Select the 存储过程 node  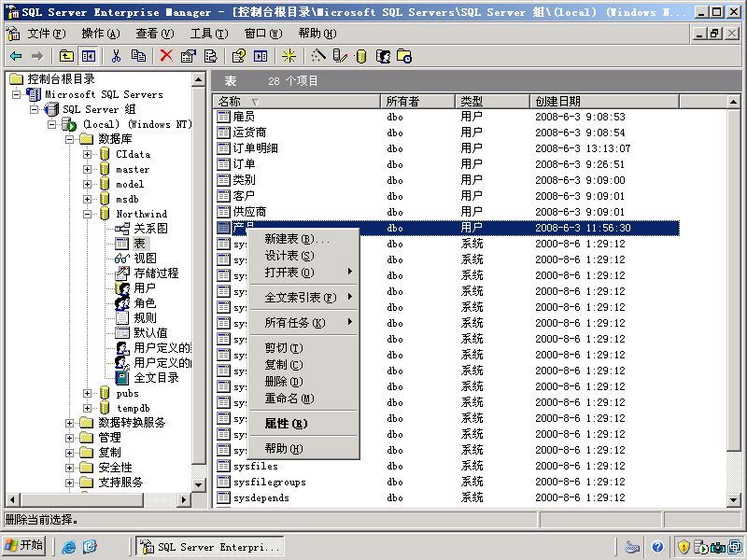156,273
